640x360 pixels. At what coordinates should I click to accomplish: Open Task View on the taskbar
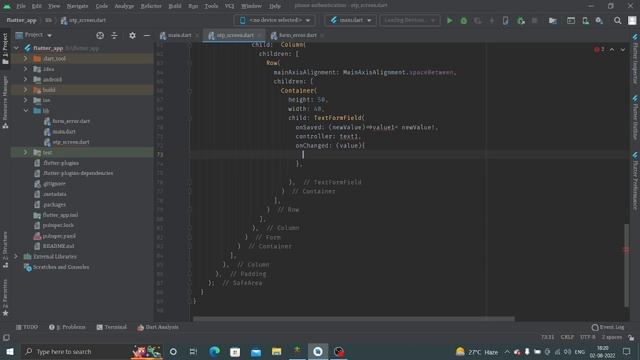193,351
